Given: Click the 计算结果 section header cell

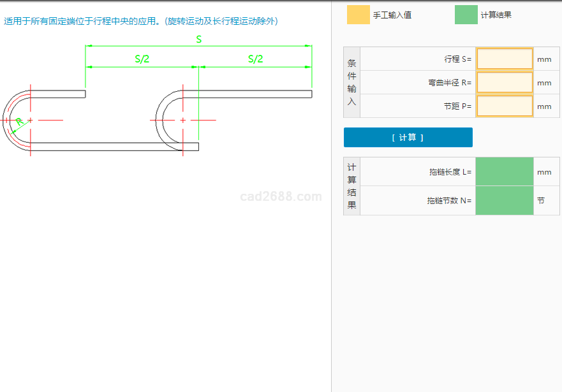Looking at the screenshot, I should (x=352, y=186).
